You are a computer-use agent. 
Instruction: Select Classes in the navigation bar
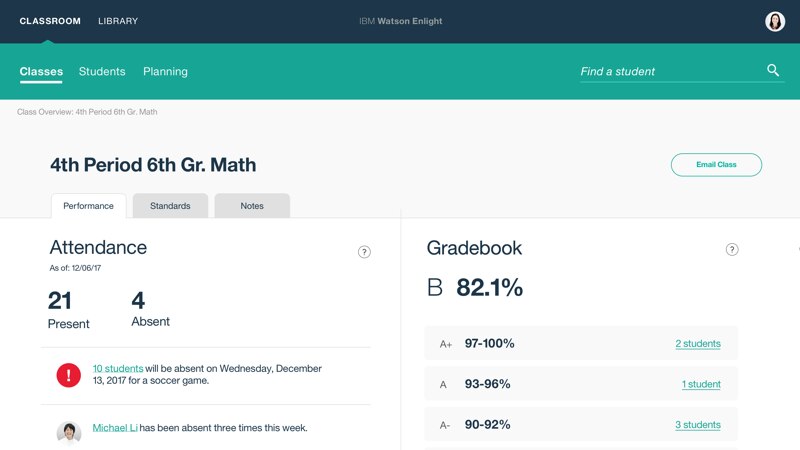41,71
